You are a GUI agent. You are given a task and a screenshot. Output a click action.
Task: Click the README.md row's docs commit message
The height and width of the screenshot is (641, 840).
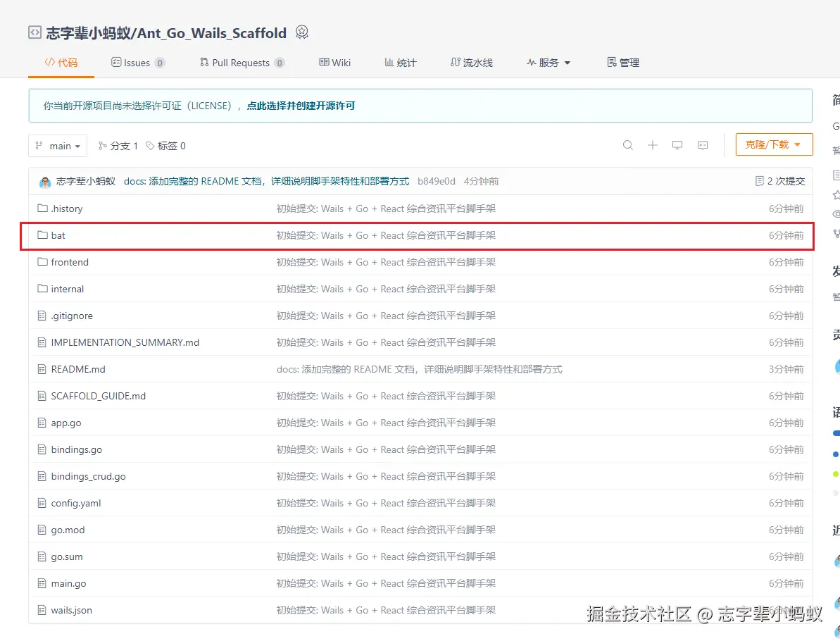pyautogui.click(x=419, y=369)
